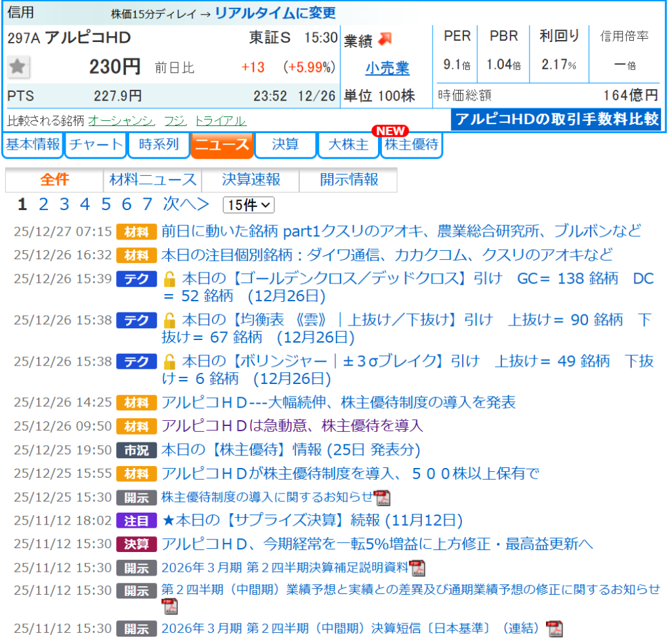The image size is (672, 638).
Task: Go to page 7 of news
Action: click(x=147, y=204)
